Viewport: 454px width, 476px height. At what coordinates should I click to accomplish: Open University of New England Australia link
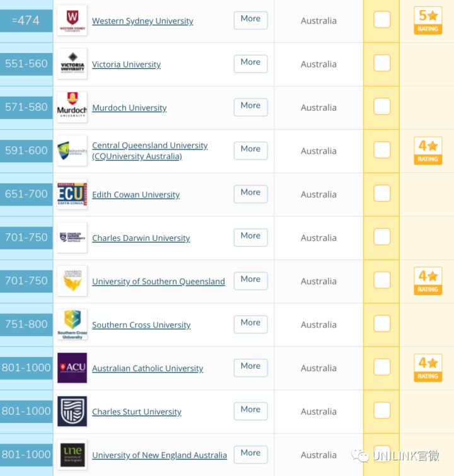tap(160, 455)
